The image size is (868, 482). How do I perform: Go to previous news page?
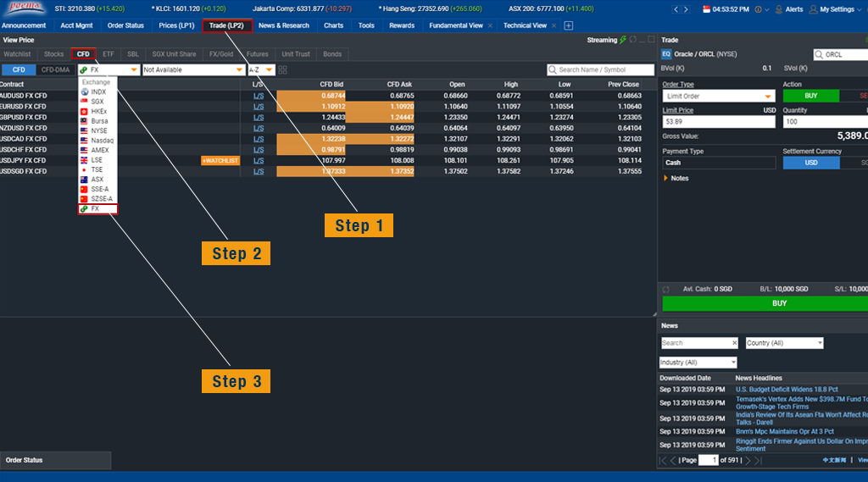click(x=673, y=461)
